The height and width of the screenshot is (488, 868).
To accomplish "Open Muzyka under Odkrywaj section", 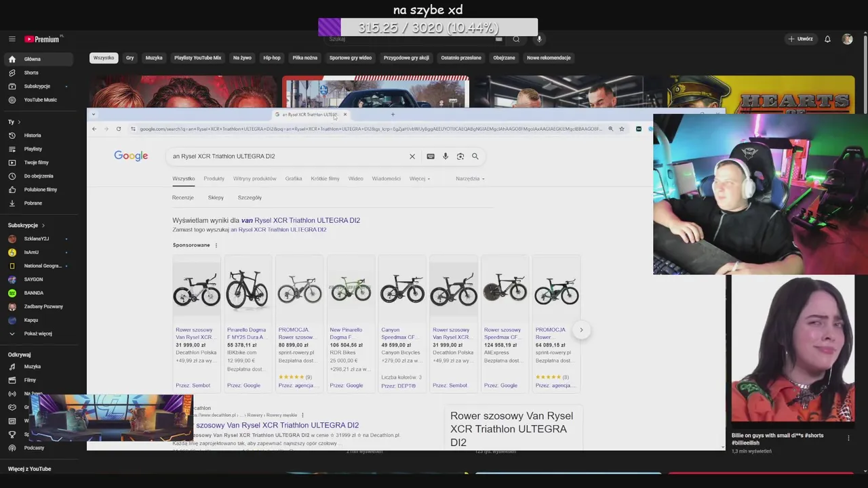I will (x=39, y=367).
